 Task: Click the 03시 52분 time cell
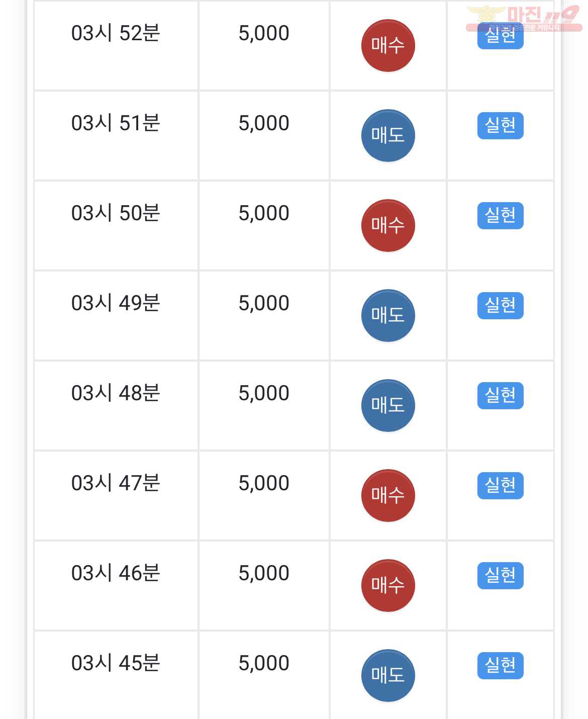click(x=116, y=46)
